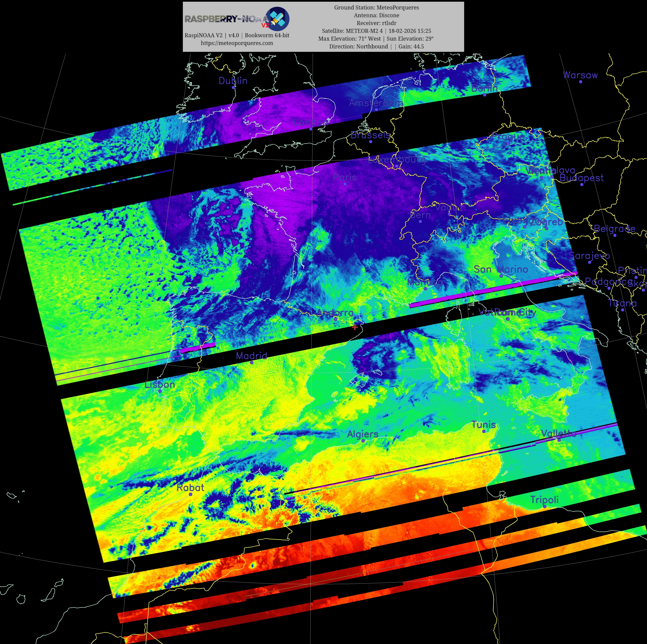Screen dimensions: 647x644
Task: Click the Tunis city marker dot
Action: pos(484,431)
